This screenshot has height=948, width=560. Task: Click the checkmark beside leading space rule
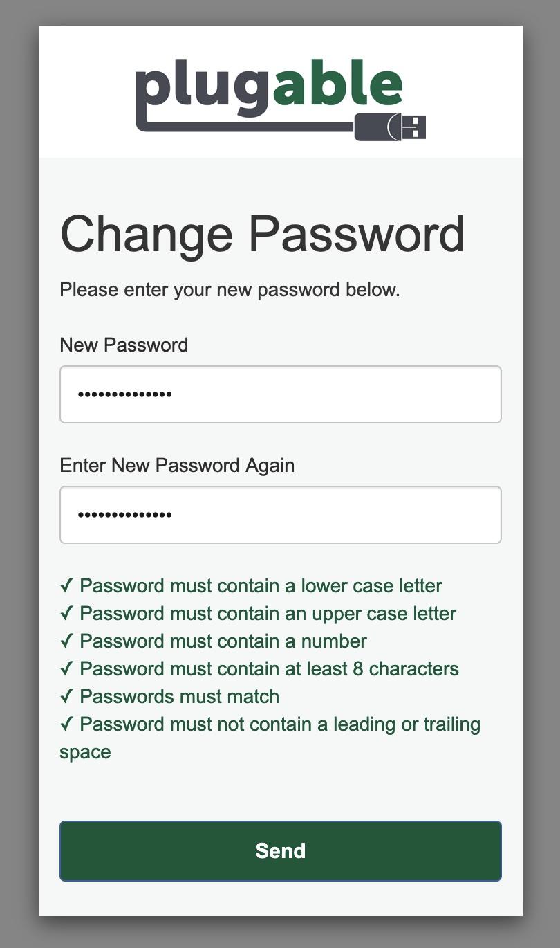(67, 724)
